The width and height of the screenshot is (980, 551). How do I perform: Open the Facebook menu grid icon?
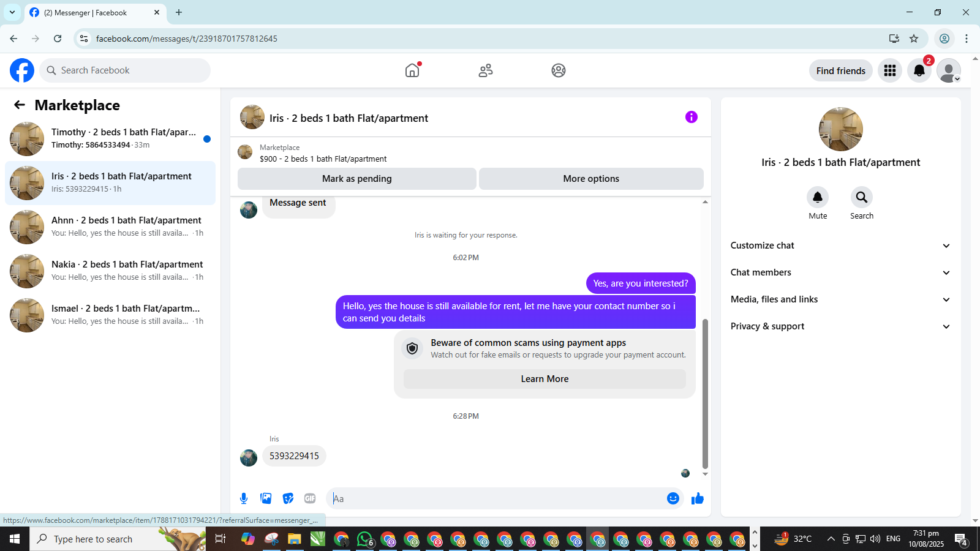pos(890,70)
